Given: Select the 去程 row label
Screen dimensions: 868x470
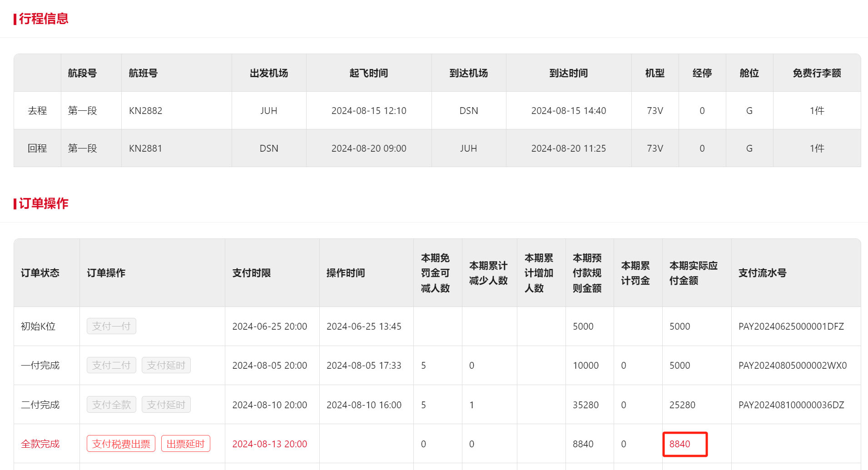Looking at the screenshot, I should (x=37, y=111).
